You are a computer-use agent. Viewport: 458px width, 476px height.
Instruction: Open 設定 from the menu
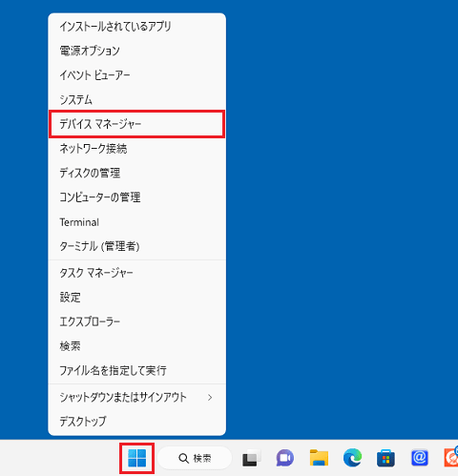[x=137, y=298]
